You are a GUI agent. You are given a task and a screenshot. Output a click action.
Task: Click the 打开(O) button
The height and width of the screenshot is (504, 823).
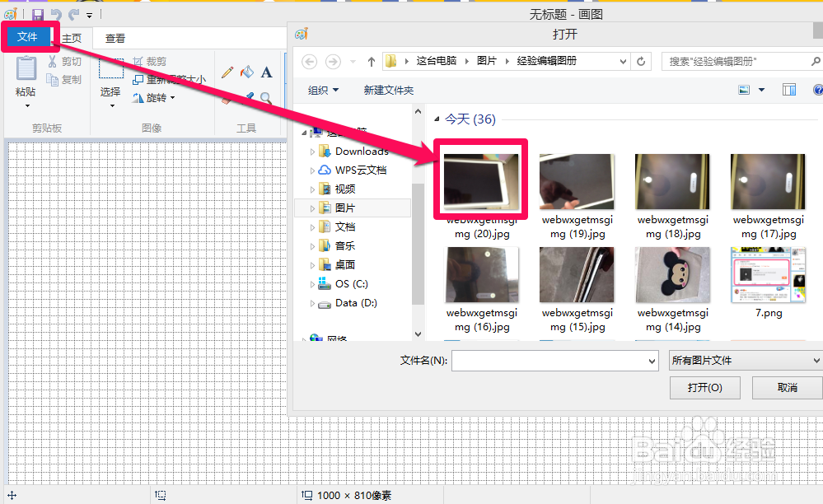coord(705,388)
